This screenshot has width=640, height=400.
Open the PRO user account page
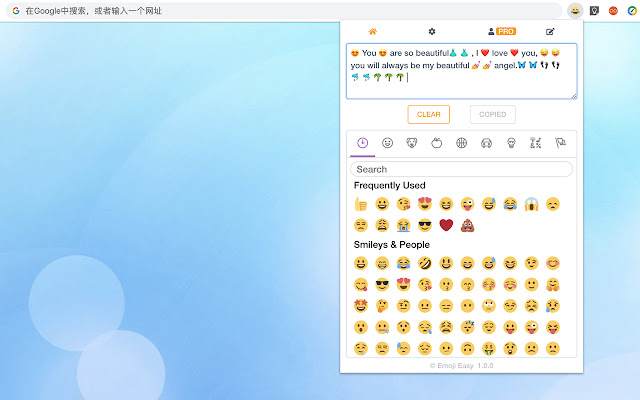tap(502, 31)
